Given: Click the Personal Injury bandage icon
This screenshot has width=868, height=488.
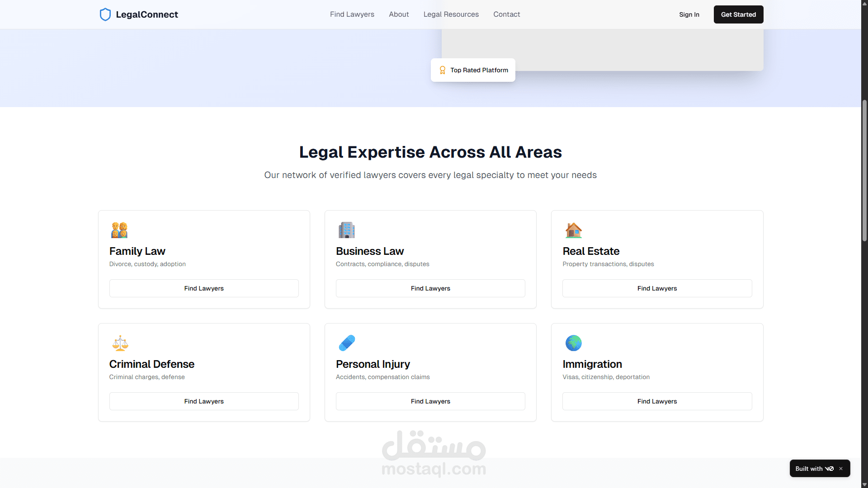Looking at the screenshot, I should tap(347, 343).
